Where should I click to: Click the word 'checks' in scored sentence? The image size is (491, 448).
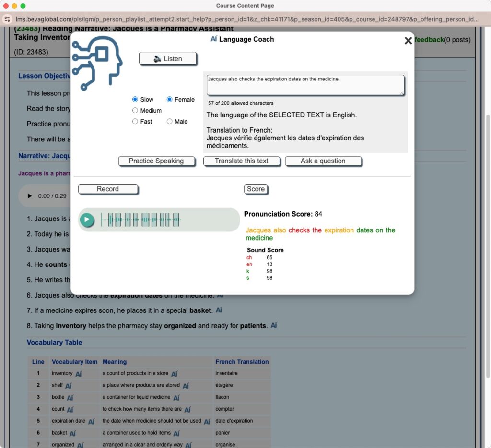(299, 230)
